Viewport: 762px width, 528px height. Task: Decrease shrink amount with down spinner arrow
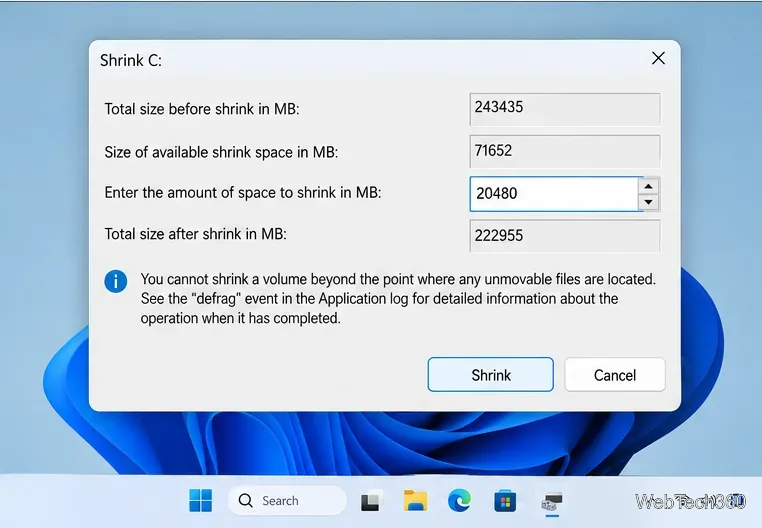pyautogui.click(x=648, y=202)
